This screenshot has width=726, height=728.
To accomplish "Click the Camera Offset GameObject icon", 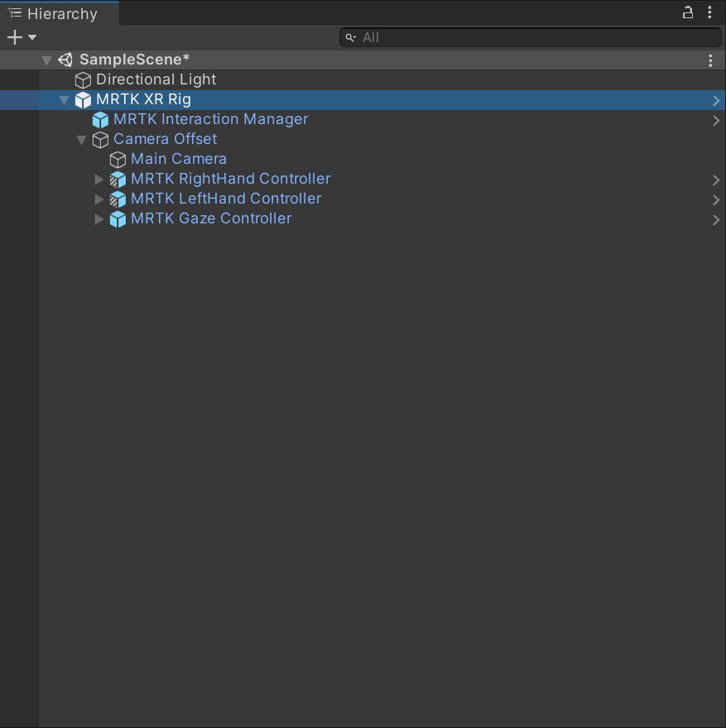I will pos(100,139).
